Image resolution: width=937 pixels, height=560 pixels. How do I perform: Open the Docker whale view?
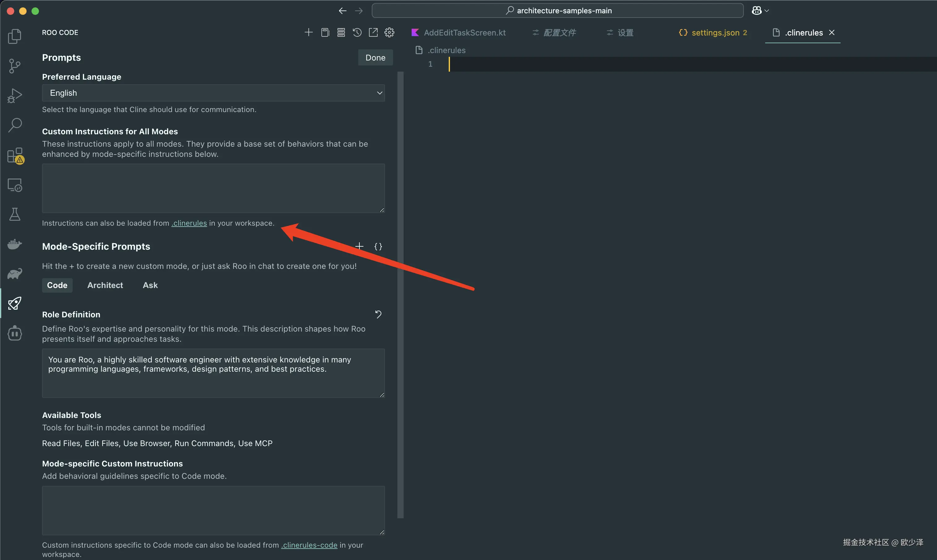coord(15,244)
